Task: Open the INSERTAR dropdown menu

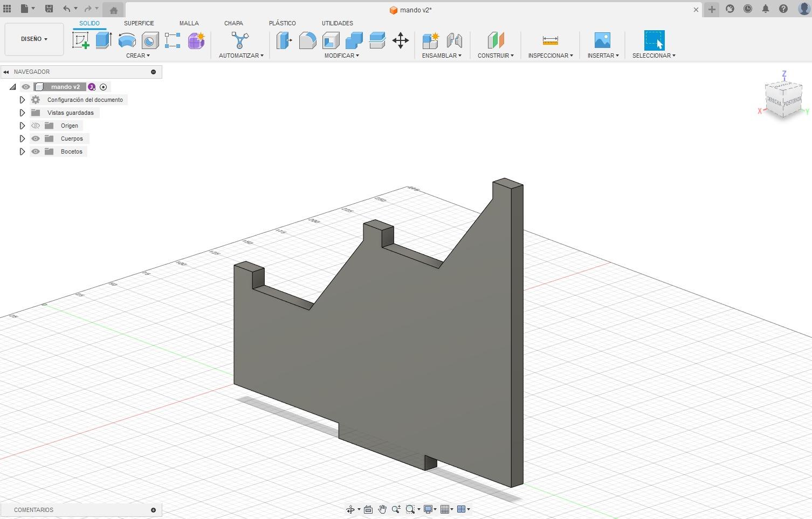Action: 603,56
